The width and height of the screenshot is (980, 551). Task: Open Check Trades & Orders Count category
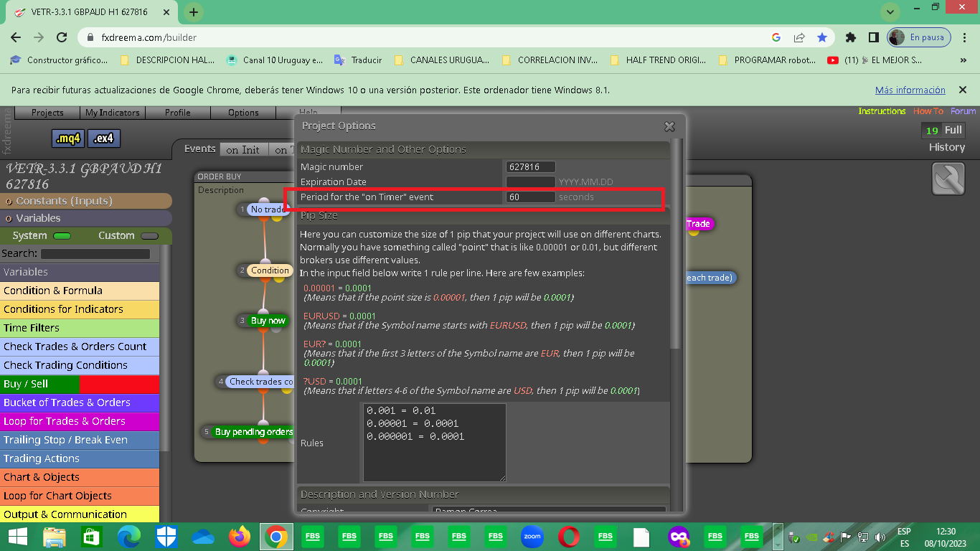click(80, 347)
